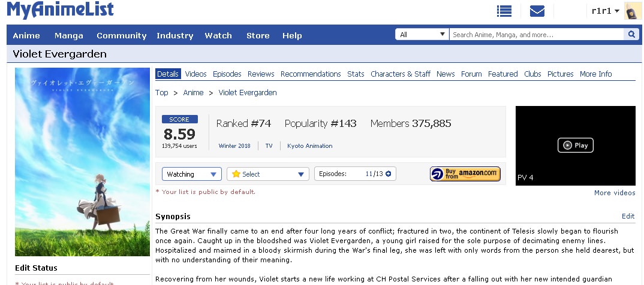Switch to the Recommendations tab
Viewport: 644px width, 285px height.
(x=311, y=74)
